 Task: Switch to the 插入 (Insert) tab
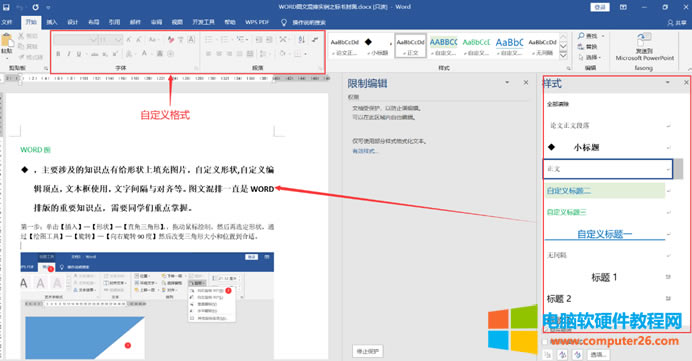tap(52, 22)
